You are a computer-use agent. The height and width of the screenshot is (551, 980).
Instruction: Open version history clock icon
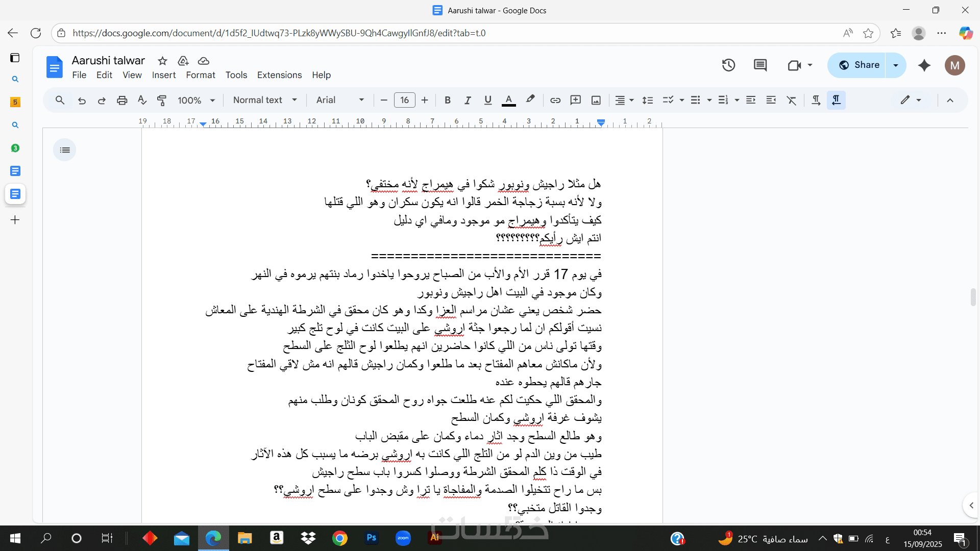coord(728,65)
